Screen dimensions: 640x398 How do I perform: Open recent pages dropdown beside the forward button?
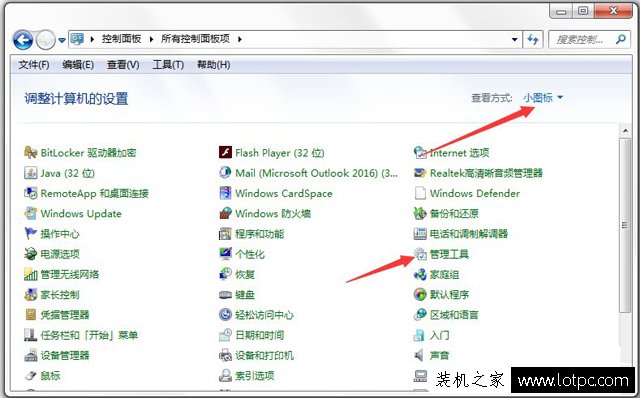pos(62,40)
